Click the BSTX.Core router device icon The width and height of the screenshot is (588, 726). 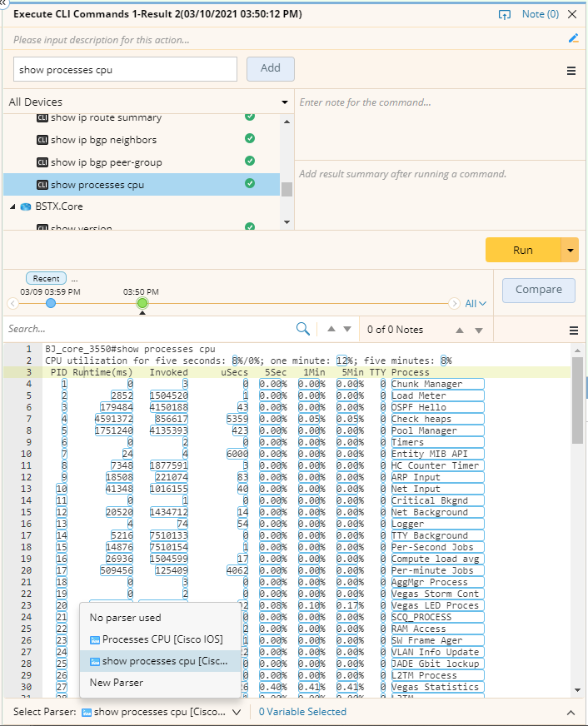point(26,206)
